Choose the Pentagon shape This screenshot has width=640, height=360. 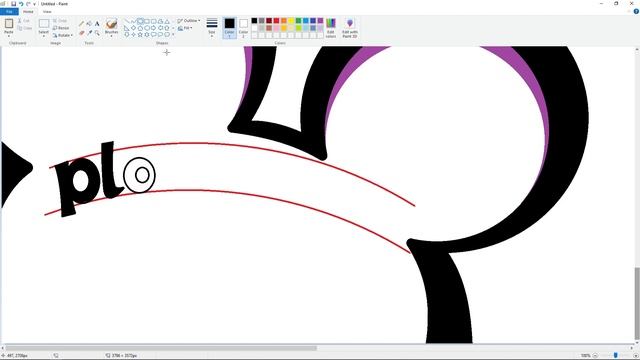pos(140,28)
